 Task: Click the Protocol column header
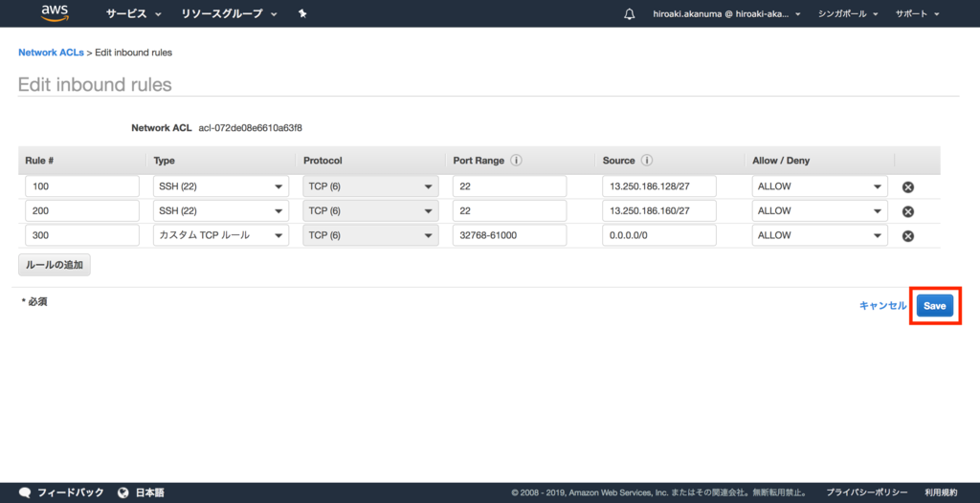[x=323, y=161]
